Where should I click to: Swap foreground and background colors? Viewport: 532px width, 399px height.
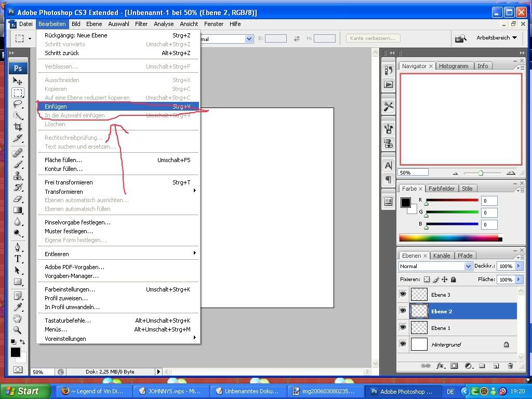(x=22, y=342)
